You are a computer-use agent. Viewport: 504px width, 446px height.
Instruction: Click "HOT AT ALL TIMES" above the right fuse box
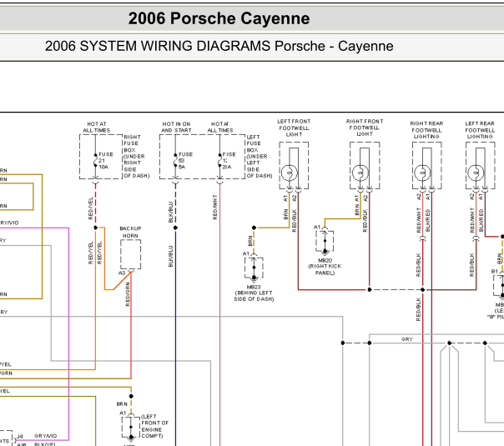click(97, 128)
